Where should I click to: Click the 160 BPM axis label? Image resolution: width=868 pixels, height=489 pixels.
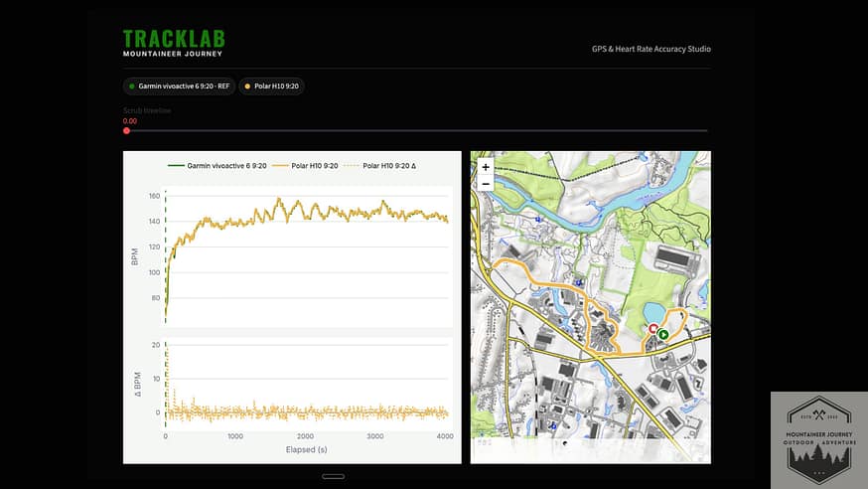(155, 196)
